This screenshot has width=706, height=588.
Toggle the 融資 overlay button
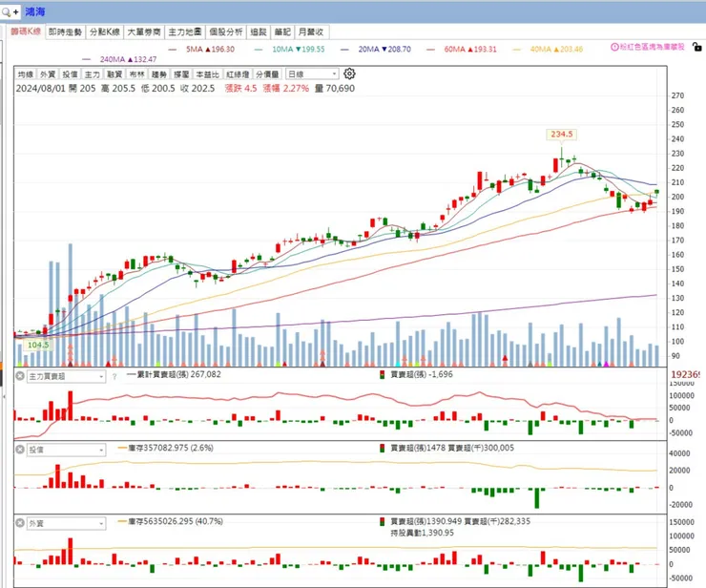[x=114, y=74]
